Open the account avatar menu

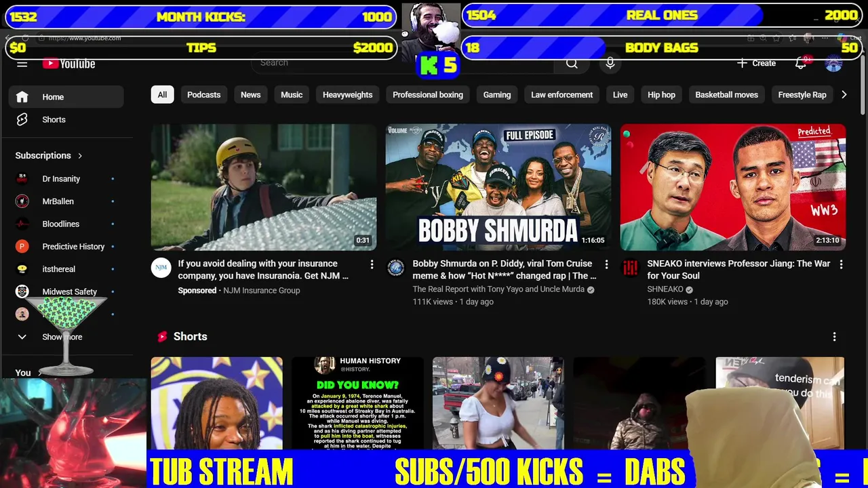[833, 63]
